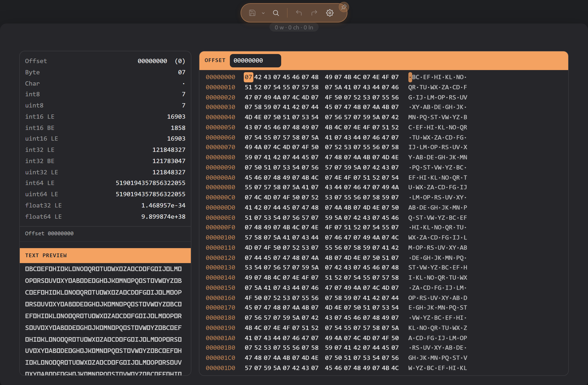Click the int16 LE value 16903

pos(176,117)
